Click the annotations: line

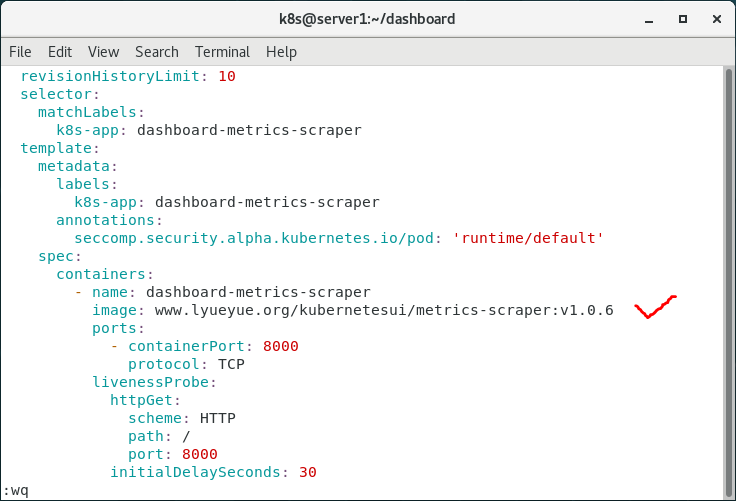109,220
